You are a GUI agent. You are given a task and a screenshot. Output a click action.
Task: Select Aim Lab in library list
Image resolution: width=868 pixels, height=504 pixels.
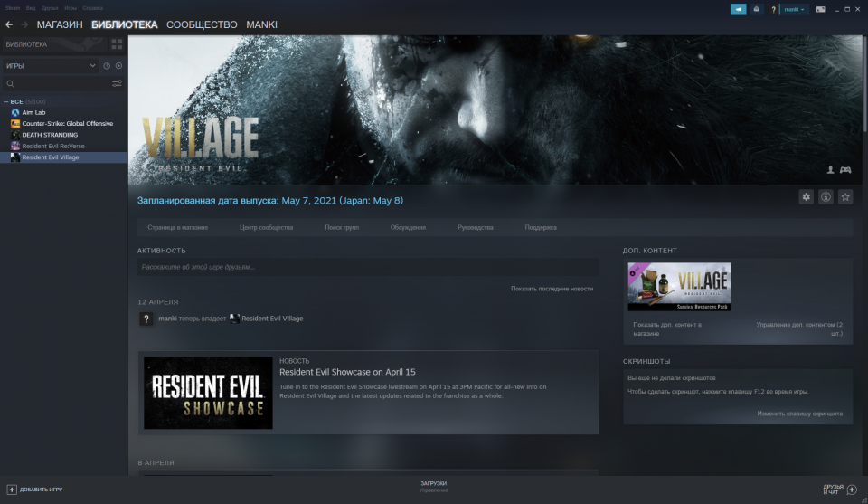click(x=63, y=112)
